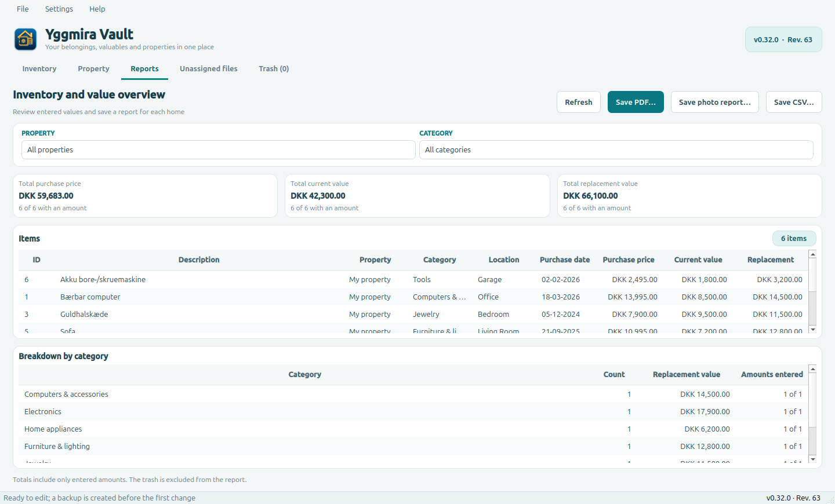
Task: Sort Items table by Current value header
Action: (x=698, y=260)
